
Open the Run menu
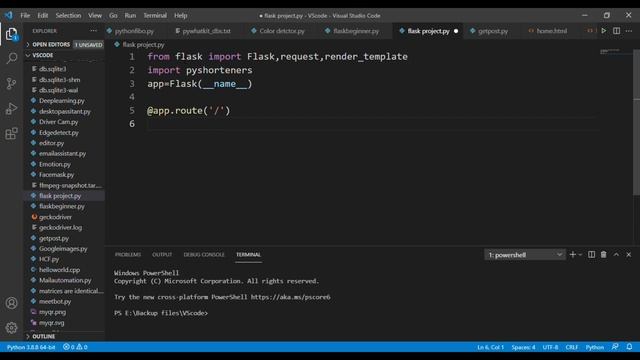click(x=130, y=16)
